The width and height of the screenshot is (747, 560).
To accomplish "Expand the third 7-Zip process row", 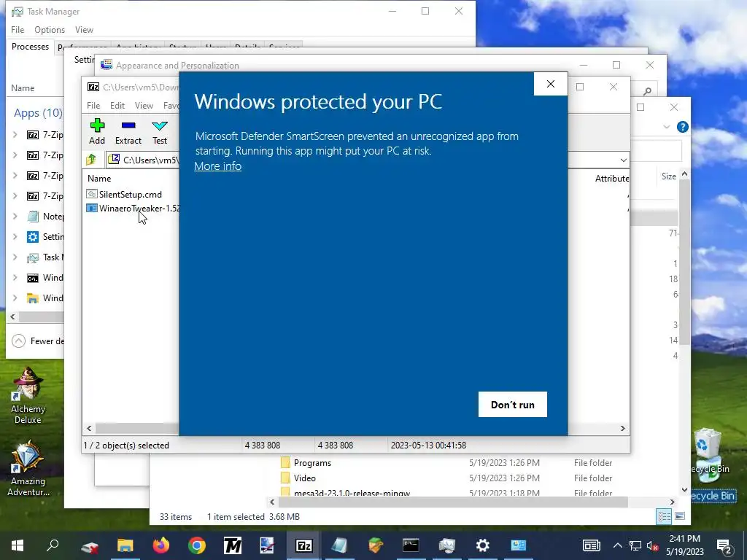I will (x=15, y=176).
